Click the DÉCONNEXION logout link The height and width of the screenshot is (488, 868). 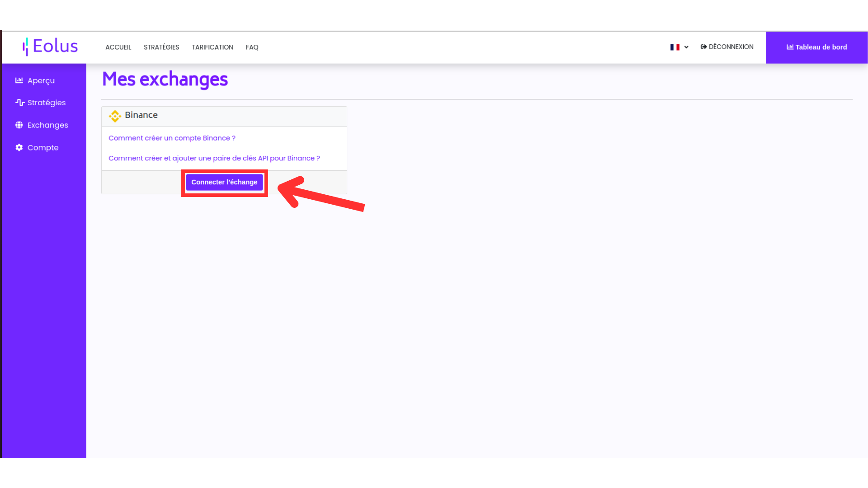click(x=727, y=47)
